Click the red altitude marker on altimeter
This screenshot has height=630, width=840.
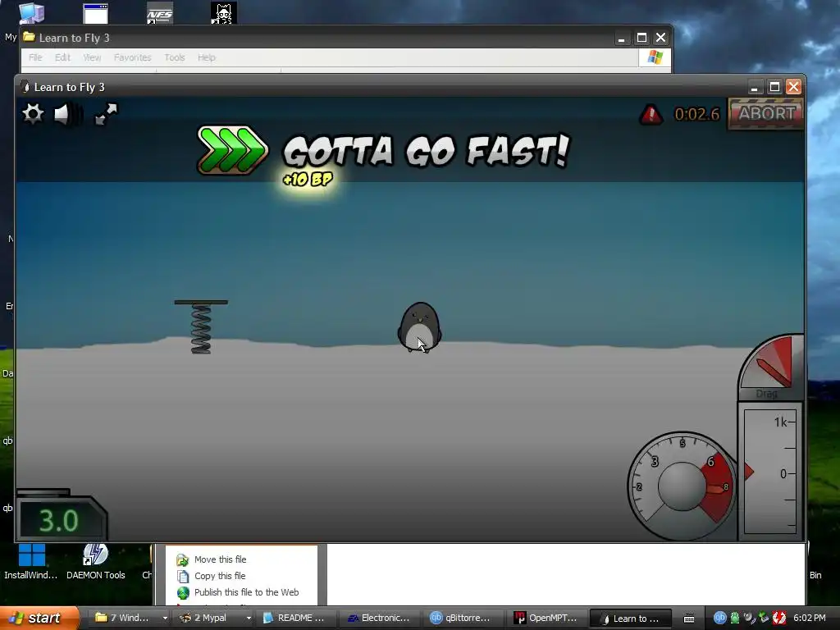click(x=749, y=472)
